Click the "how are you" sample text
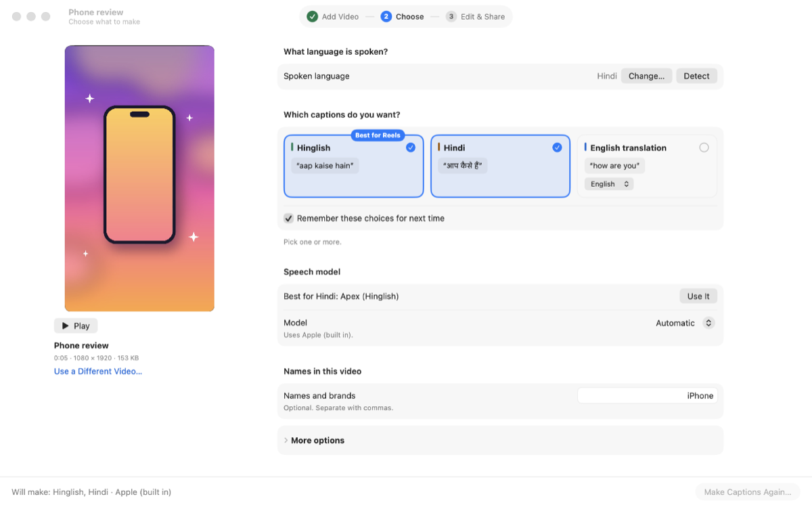Screen dimensions: 812x507 point(615,166)
